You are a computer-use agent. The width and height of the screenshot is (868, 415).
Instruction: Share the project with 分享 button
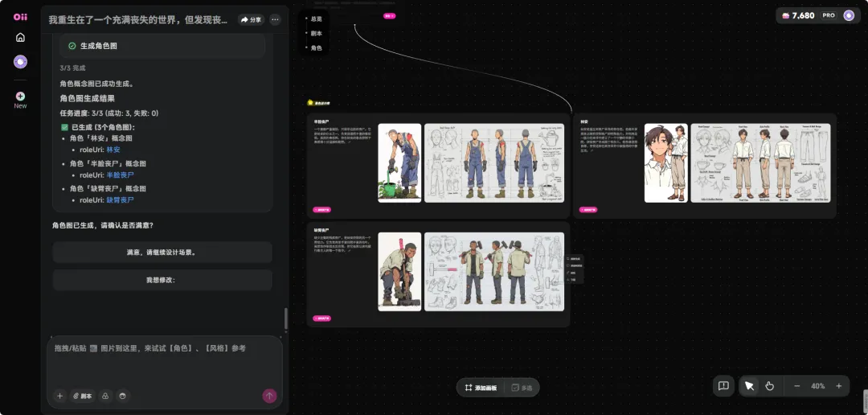251,20
